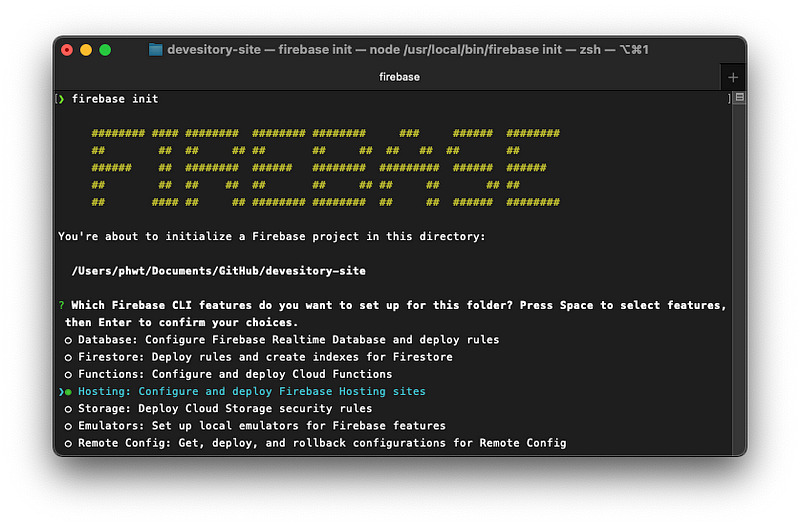Click the devesitory-site directory path
800x527 pixels.
[218, 271]
